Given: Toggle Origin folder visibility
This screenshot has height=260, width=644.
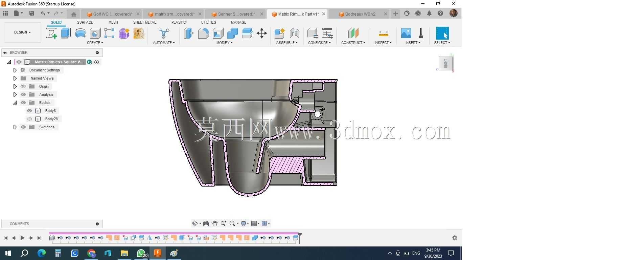Looking at the screenshot, I should [x=23, y=86].
